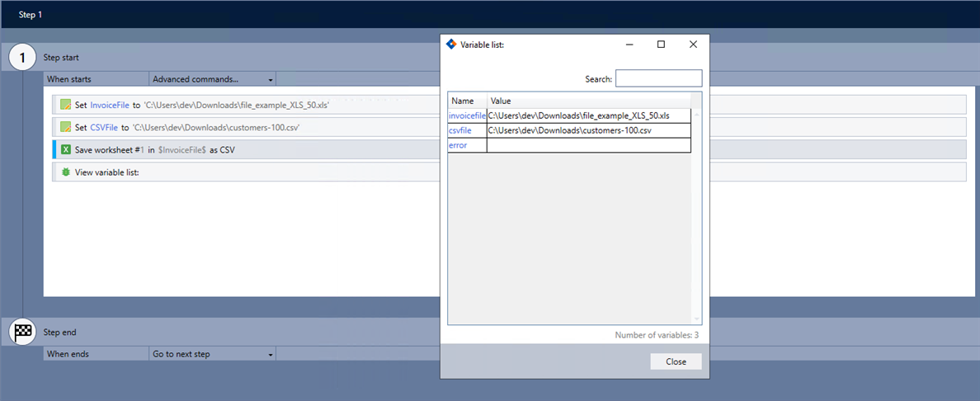Click the Set CSVFile command icon
Screen dimensions: 980x401
tap(66, 127)
